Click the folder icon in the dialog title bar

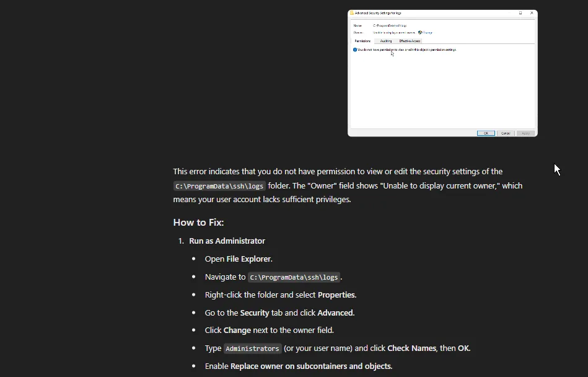(x=352, y=13)
